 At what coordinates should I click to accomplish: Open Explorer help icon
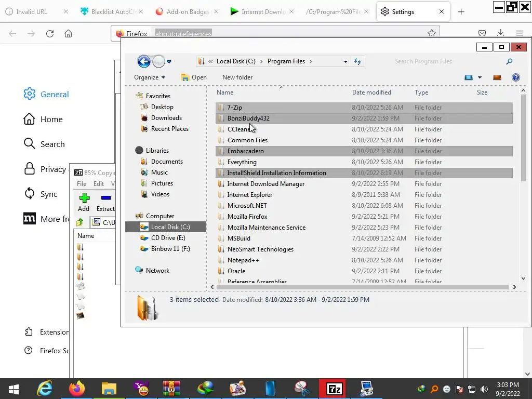(x=516, y=77)
